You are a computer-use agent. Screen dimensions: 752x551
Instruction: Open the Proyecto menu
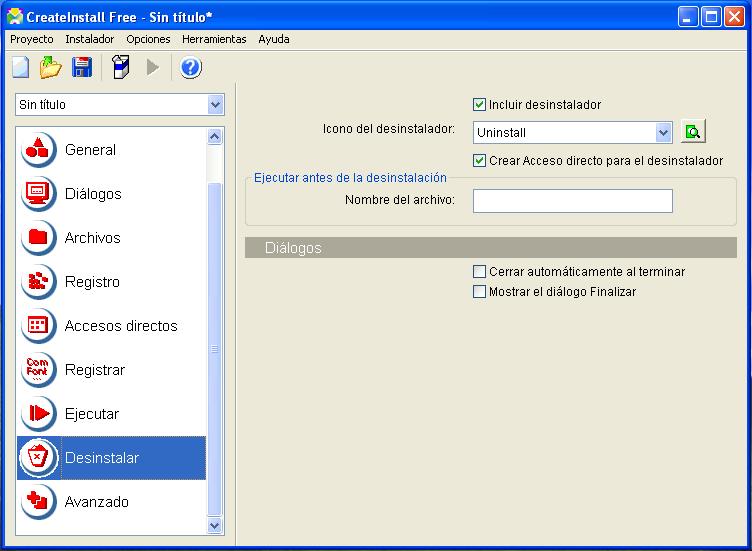coord(32,39)
